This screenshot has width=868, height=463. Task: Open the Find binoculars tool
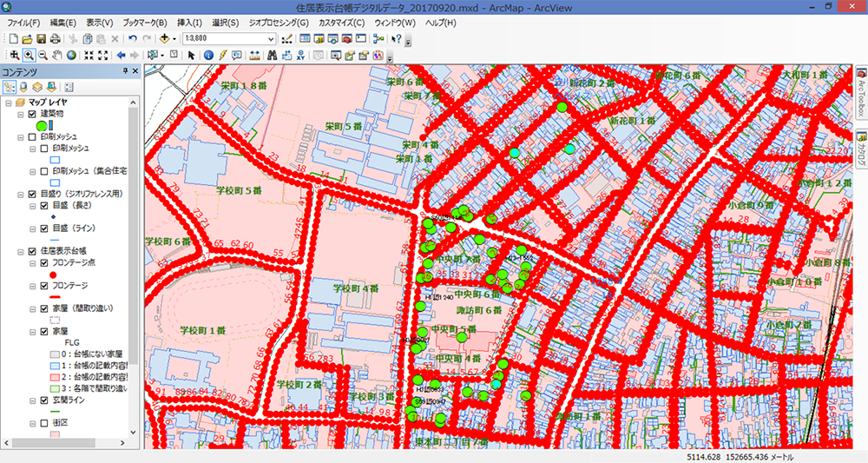pyautogui.click(x=271, y=55)
